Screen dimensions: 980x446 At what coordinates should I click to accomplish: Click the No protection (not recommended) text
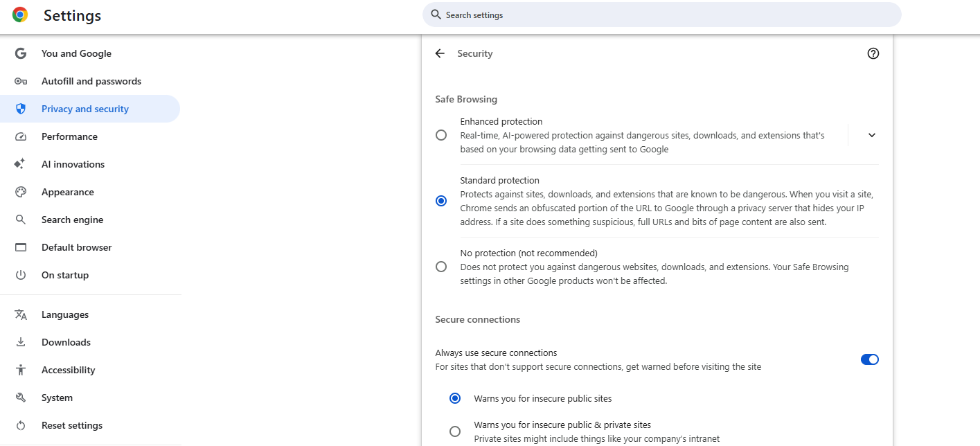(528, 253)
